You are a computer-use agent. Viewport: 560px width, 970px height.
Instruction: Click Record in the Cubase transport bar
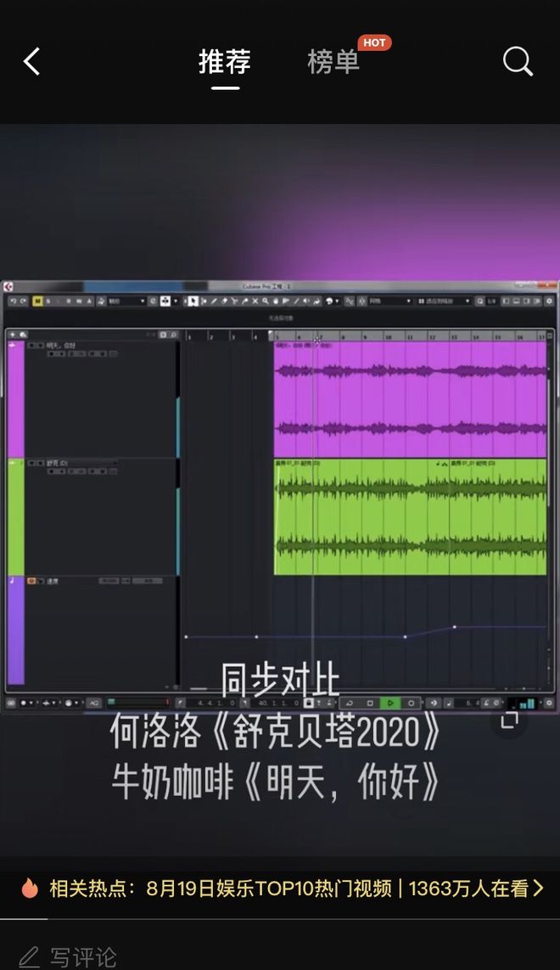(411, 704)
